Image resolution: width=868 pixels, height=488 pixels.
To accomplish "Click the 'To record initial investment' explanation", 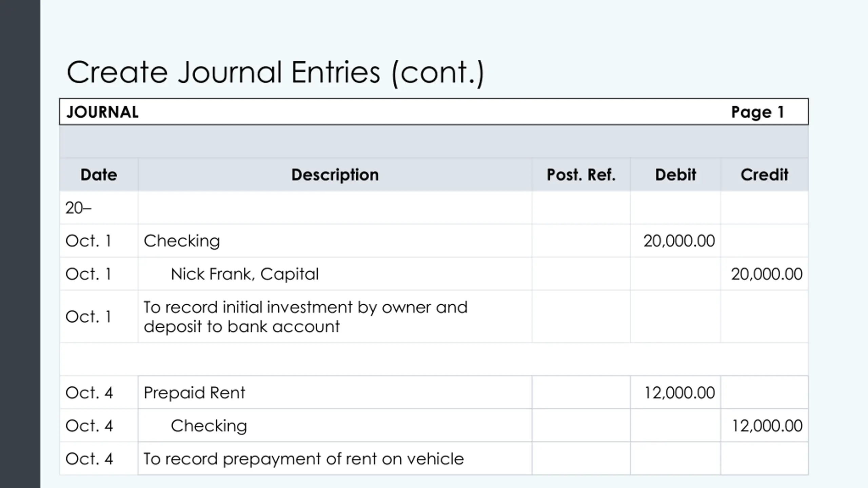I will [x=305, y=317].
